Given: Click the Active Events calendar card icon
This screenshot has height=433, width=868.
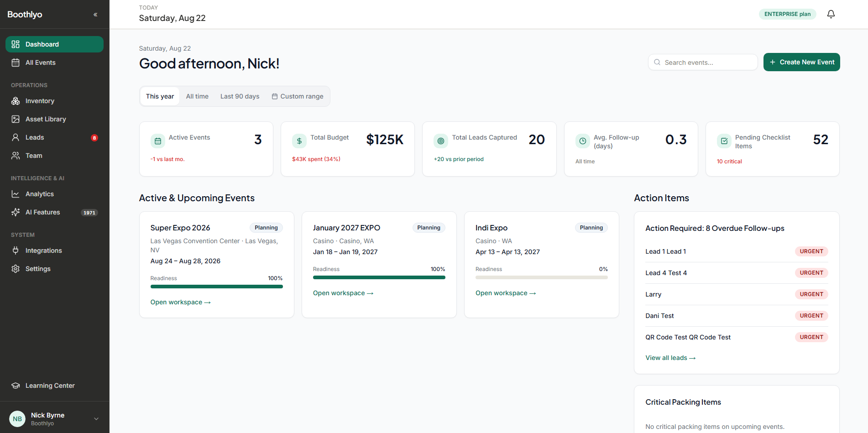Looking at the screenshot, I should click(x=158, y=141).
